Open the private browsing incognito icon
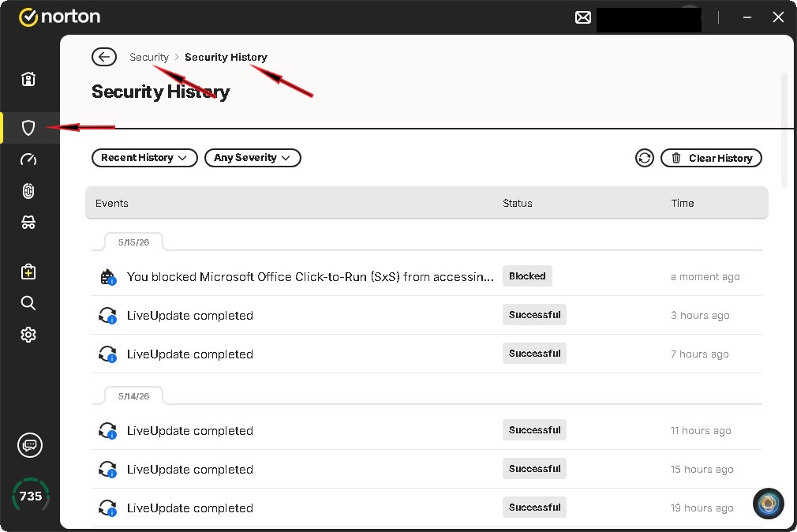The height and width of the screenshot is (532, 797). (28, 223)
